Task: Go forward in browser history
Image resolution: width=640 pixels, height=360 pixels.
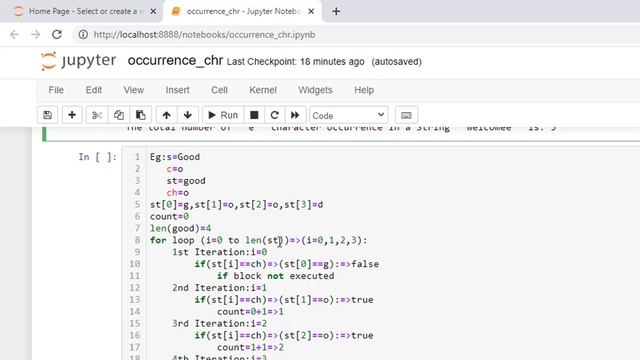Action: [x=36, y=35]
